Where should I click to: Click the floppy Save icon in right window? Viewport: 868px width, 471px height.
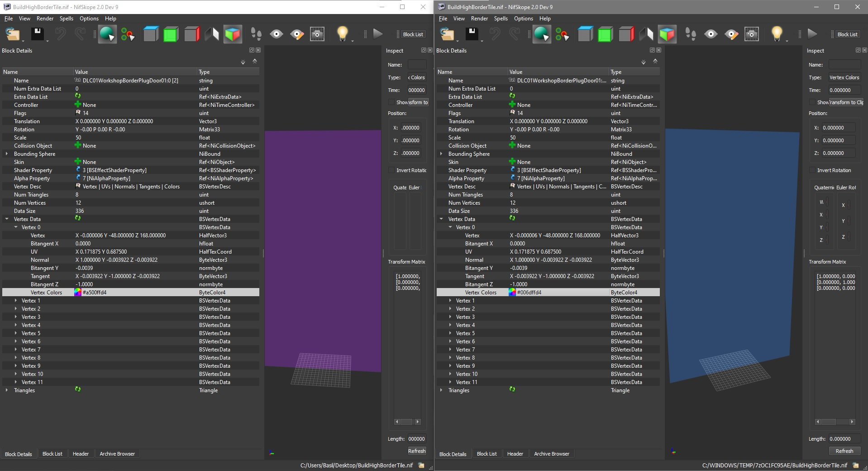click(x=472, y=34)
